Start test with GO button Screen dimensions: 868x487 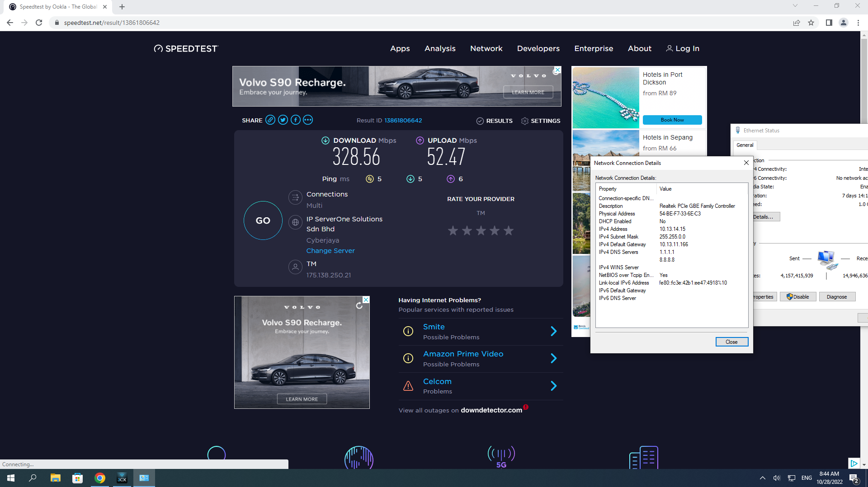pyautogui.click(x=263, y=220)
